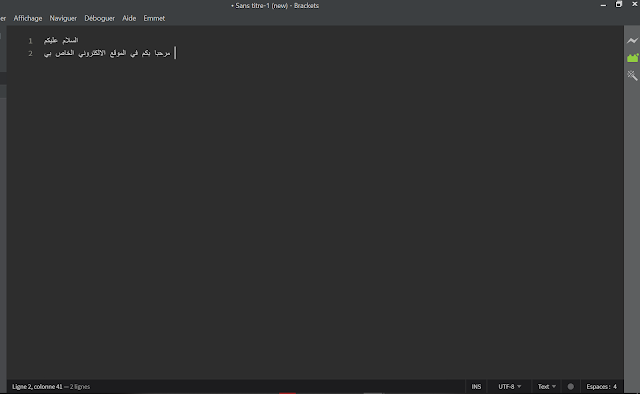Open the Affichage menu

(28, 18)
